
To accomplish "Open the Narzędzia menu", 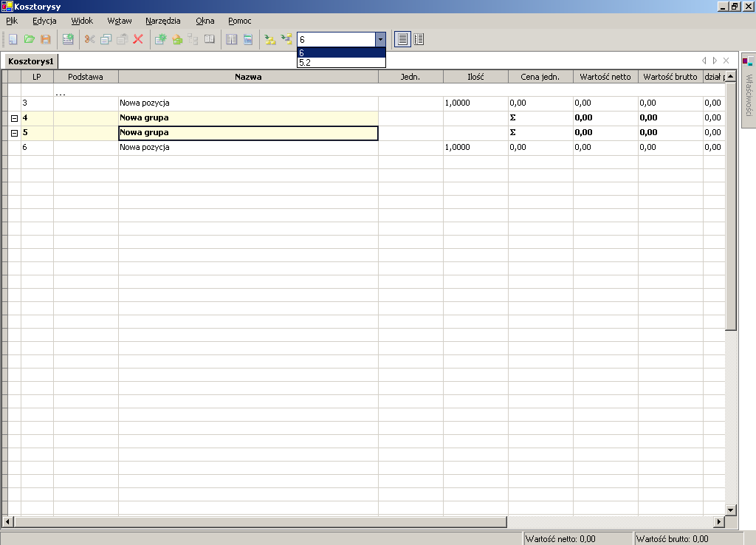I will click(163, 21).
